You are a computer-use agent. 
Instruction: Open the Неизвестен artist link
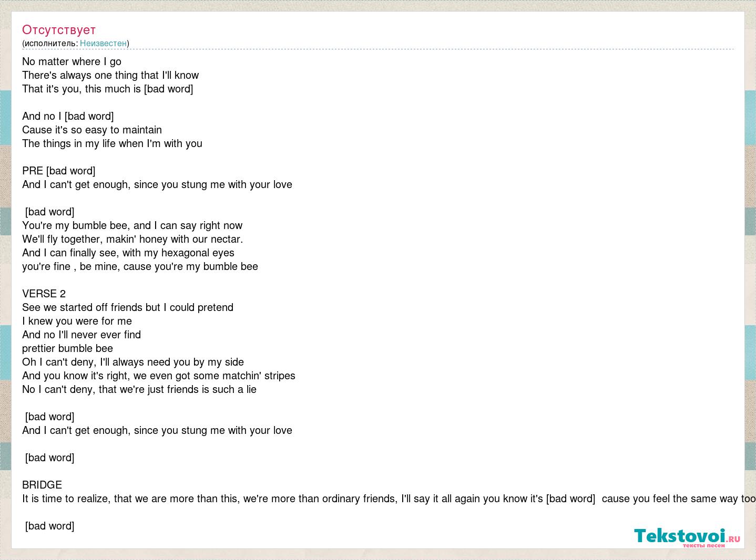103,44
